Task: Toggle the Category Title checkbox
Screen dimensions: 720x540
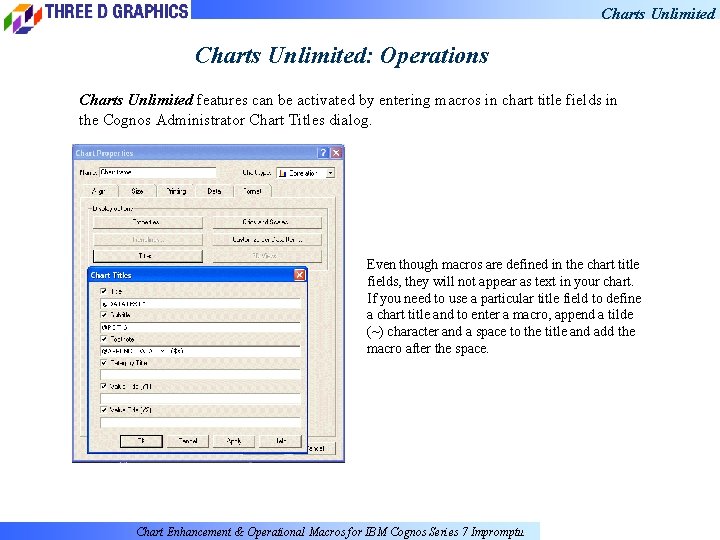Action: pyautogui.click(x=104, y=363)
